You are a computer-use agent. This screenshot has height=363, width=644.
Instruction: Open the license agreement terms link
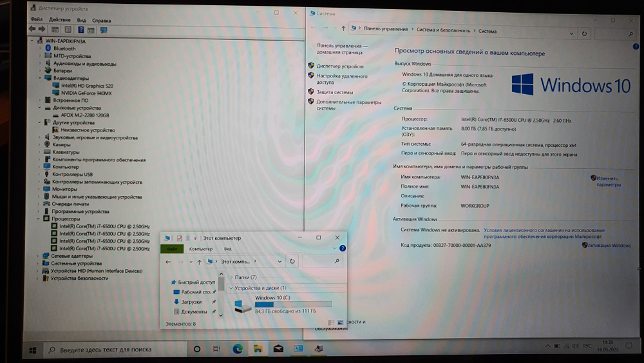click(544, 233)
